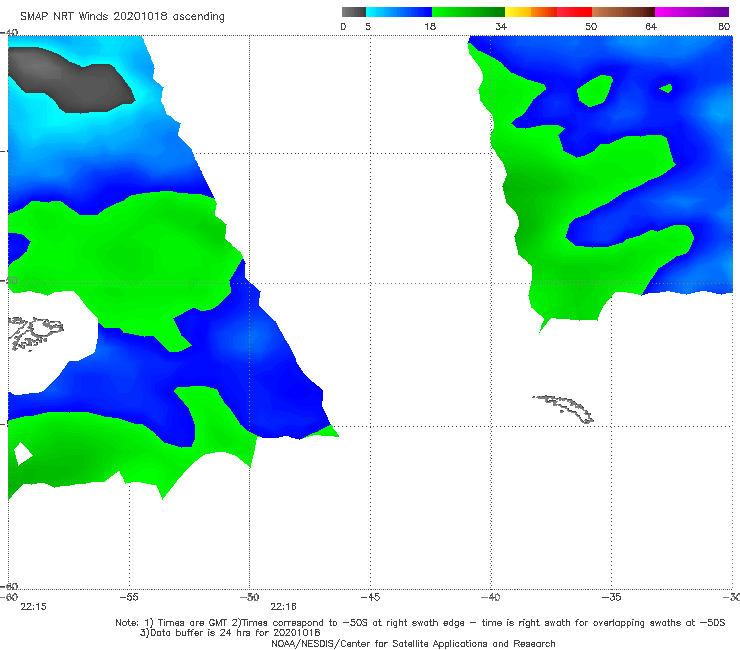The width and height of the screenshot is (740, 650).
Task: Click the "-35" longitude axis label
Action: coord(611,597)
